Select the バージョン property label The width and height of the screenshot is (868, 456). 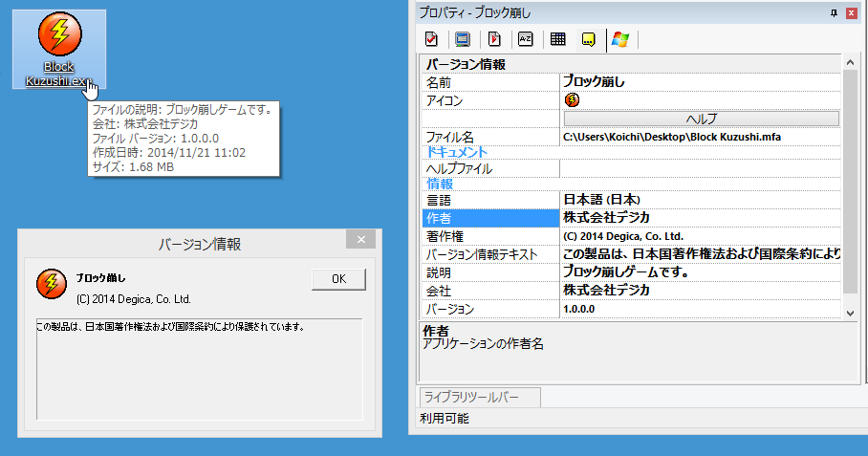(449, 309)
